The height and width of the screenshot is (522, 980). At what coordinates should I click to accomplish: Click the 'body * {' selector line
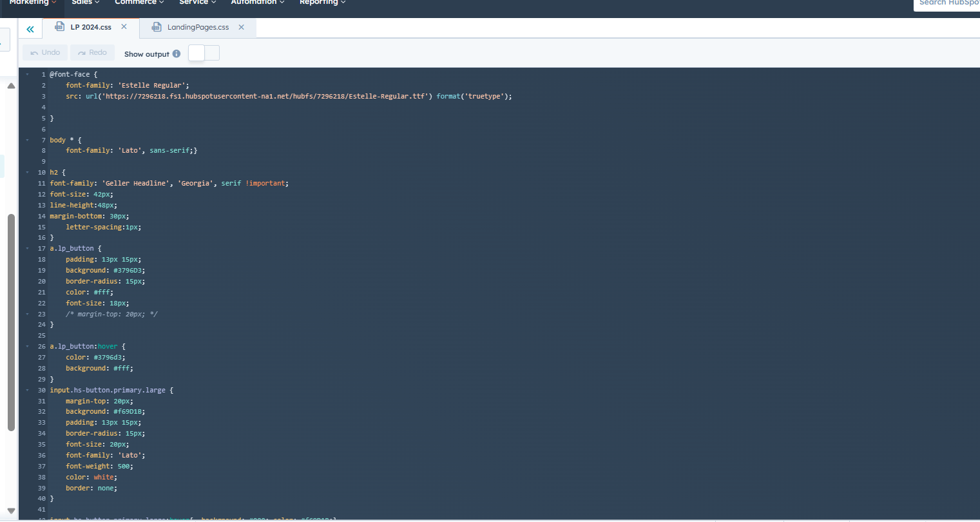pos(66,140)
